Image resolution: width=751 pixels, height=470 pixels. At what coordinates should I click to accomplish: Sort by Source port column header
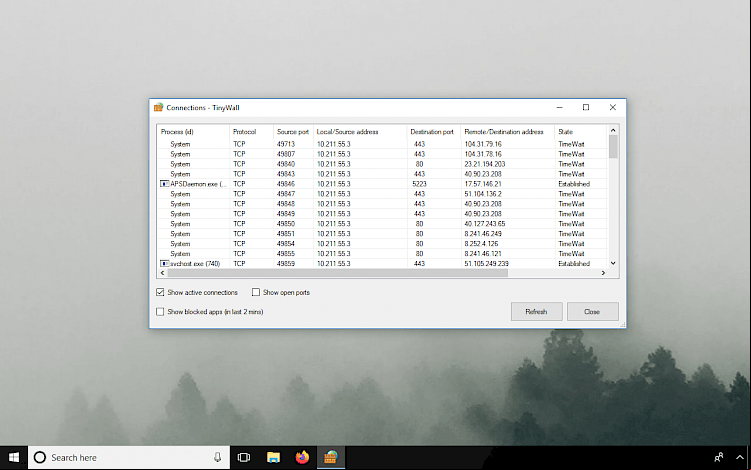tap(293, 132)
